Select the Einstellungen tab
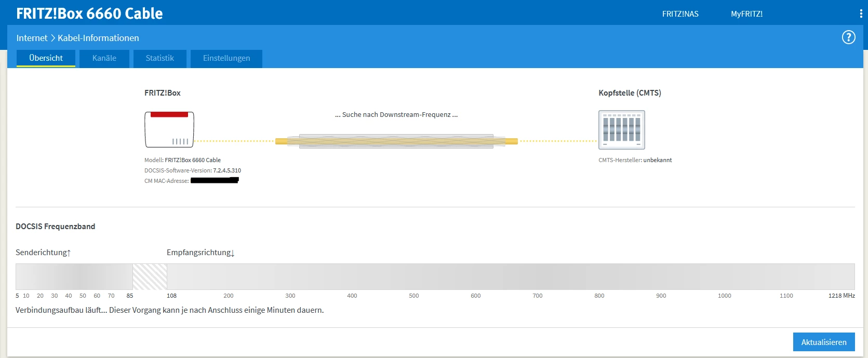This screenshot has width=868, height=358. [226, 58]
